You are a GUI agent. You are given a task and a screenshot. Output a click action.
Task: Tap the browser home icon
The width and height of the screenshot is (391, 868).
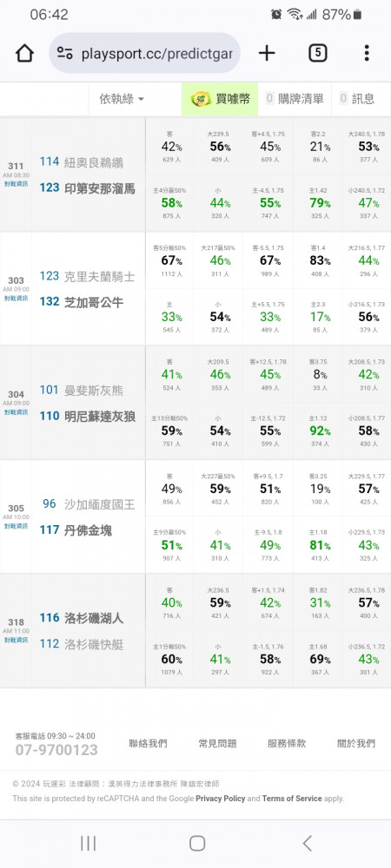24,54
